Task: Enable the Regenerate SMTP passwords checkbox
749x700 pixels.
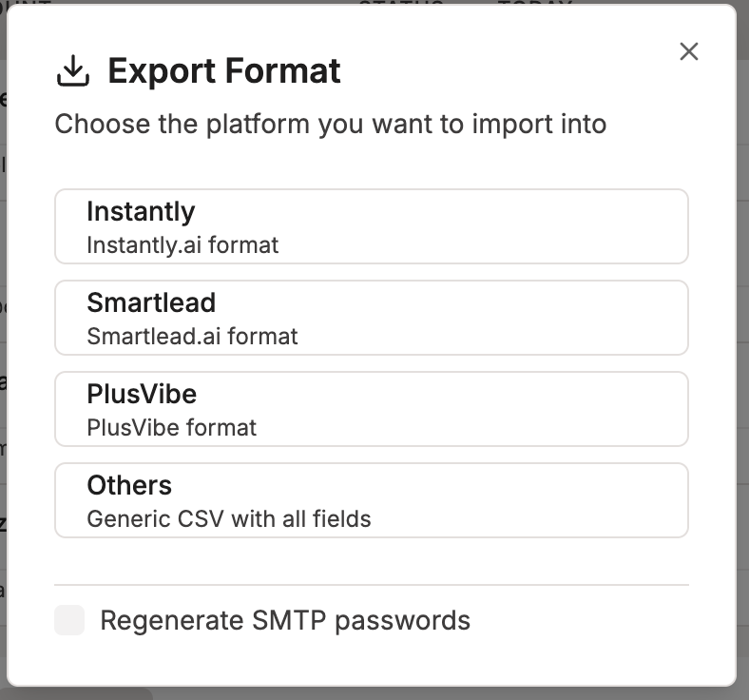Action: point(69,620)
